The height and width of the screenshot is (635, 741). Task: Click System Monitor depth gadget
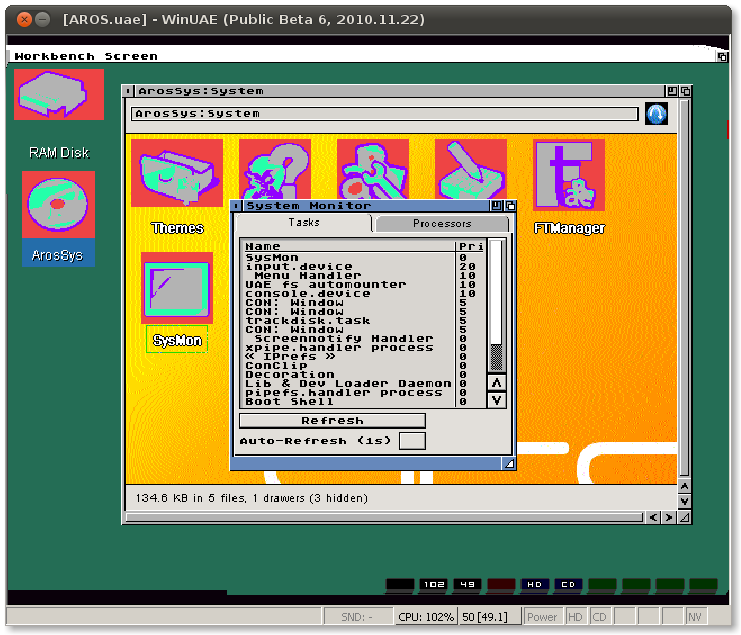click(x=510, y=206)
